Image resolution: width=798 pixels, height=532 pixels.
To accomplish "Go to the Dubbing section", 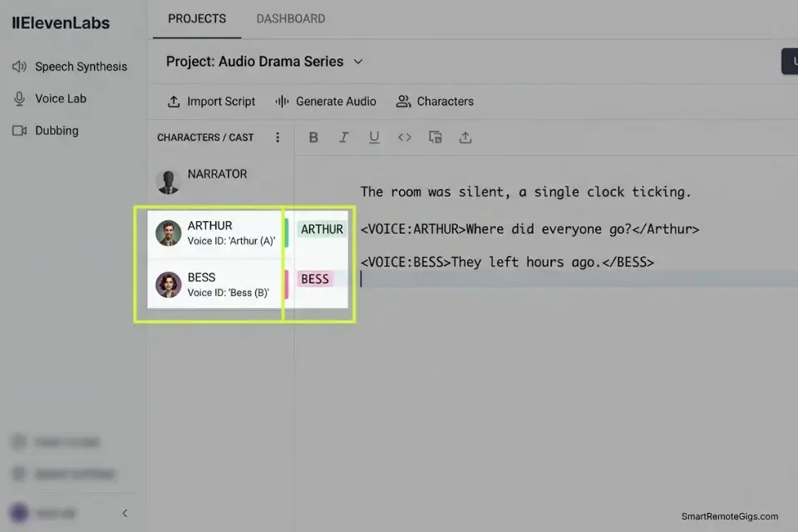I will (45, 131).
